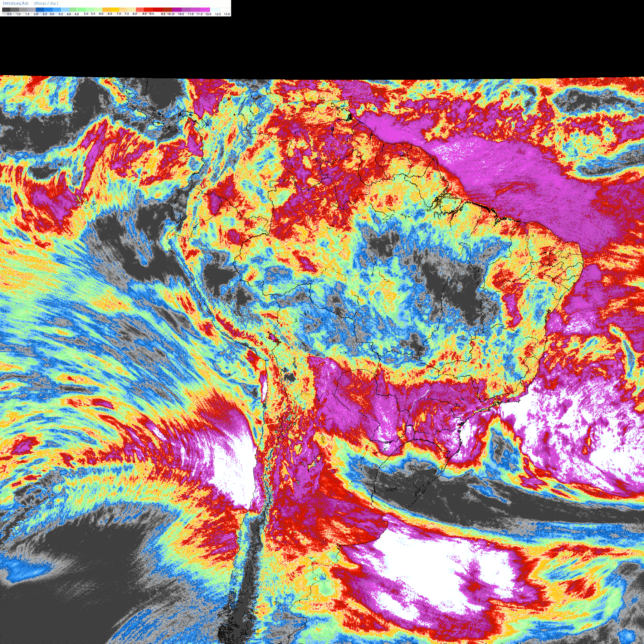Click the '9.0' legend value
Screen dimensions: 644x644
pyautogui.click(x=152, y=14)
